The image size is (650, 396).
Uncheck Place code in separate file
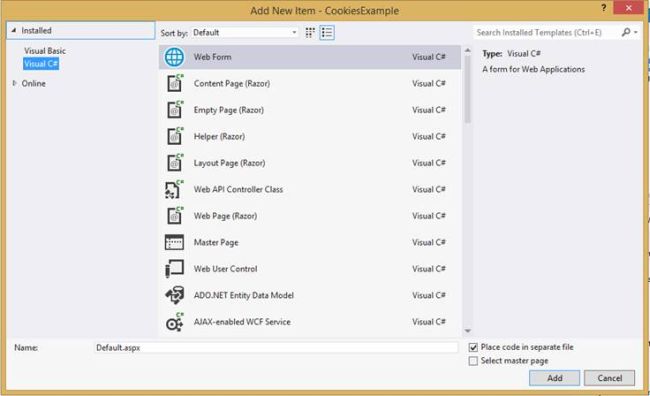click(x=473, y=347)
